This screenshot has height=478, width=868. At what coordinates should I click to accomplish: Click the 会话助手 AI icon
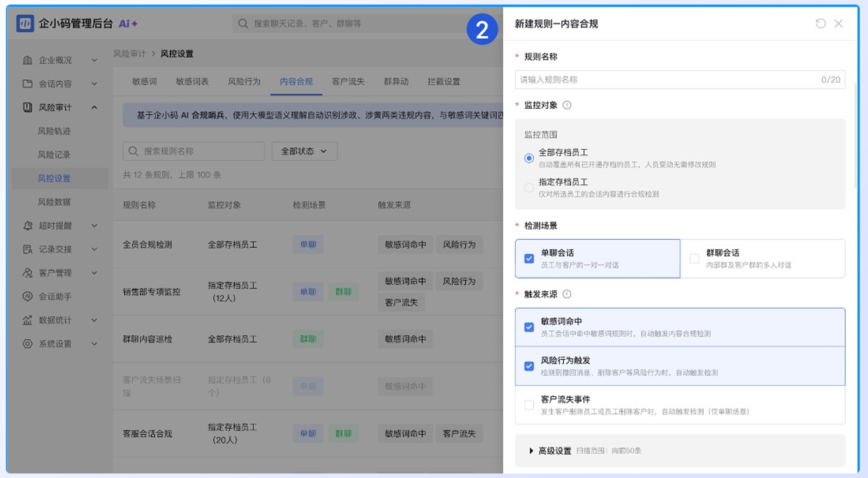(x=27, y=296)
